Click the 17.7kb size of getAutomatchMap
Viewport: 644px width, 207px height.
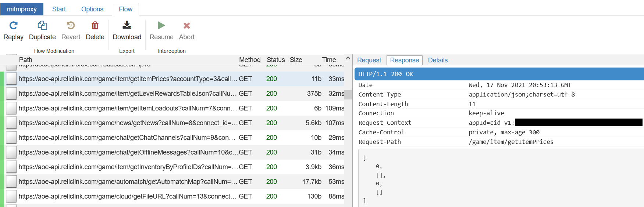click(312, 182)
